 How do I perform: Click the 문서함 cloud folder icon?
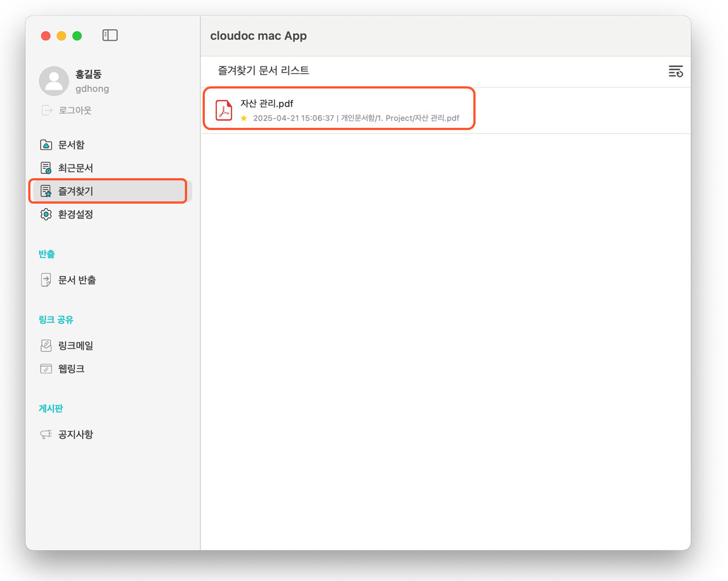coord(47,145)
